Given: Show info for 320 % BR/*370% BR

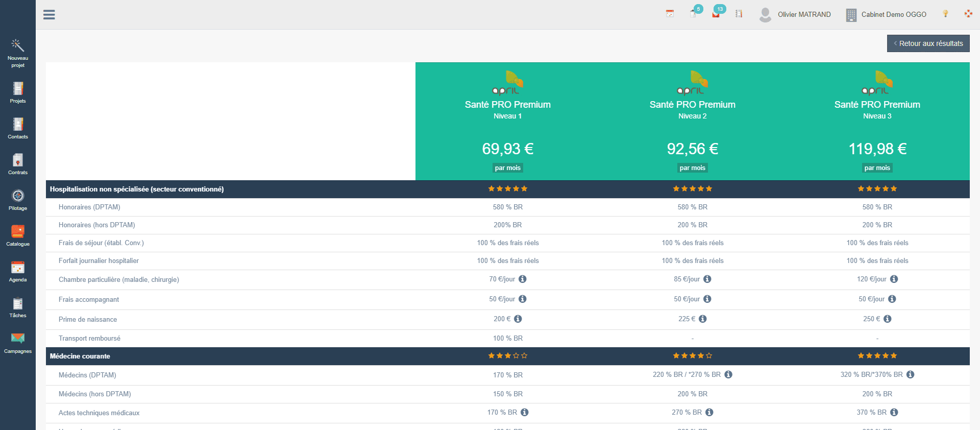Looking at the screenshot, I should click(911, 374).
